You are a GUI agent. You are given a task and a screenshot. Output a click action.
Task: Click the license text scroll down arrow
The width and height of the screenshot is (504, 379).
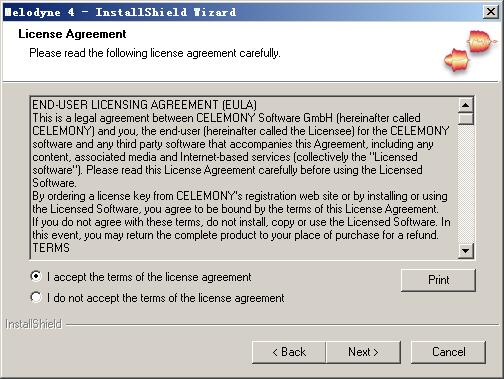(466, 250)
